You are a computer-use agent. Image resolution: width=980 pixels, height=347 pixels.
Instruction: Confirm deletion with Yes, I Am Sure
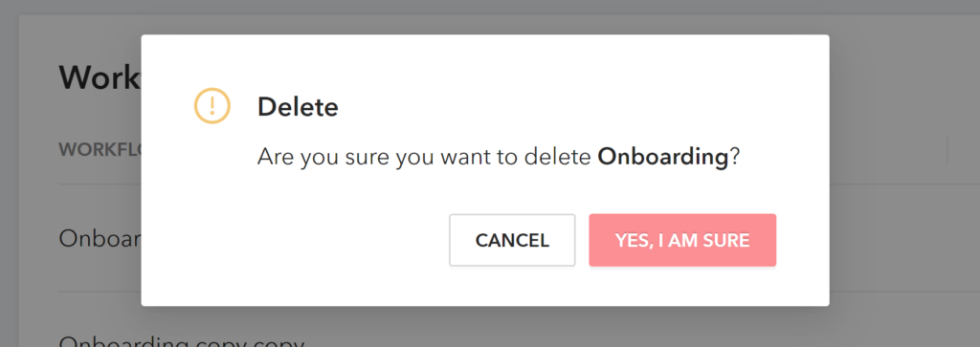click(682, 240)
